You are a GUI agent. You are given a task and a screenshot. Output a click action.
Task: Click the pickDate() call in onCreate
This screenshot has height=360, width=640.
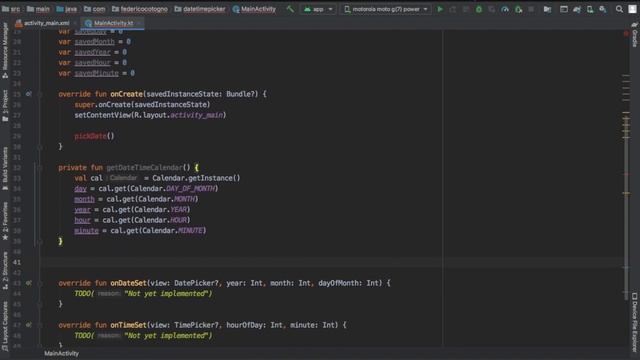(94, 136)
